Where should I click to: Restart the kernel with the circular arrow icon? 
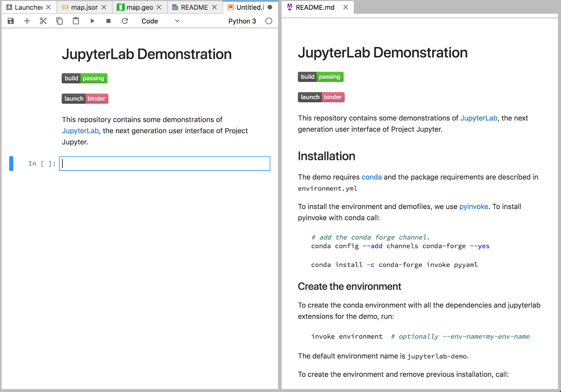[125, 21]
